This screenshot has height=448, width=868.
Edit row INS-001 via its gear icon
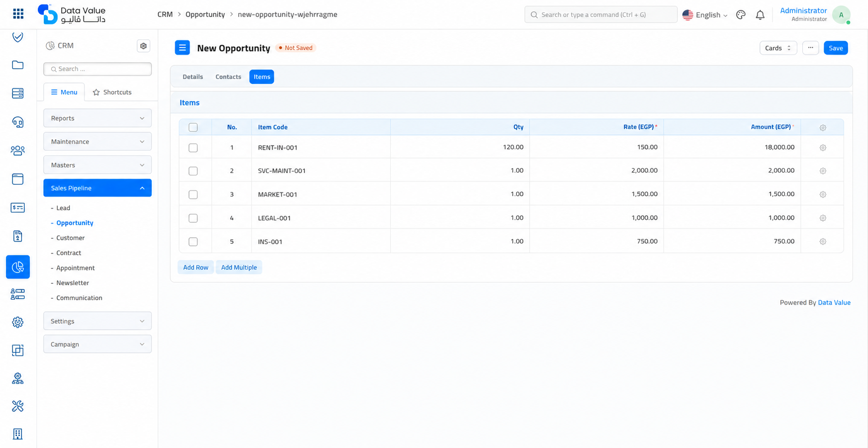coord(823,242)
